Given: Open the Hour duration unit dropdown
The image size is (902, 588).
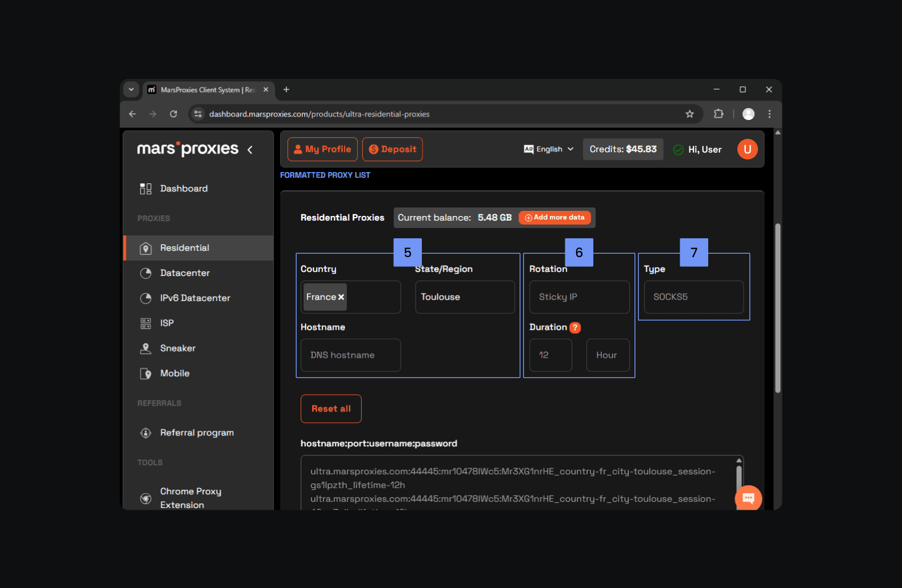Looking at the screenshot, I should point(608,355).
